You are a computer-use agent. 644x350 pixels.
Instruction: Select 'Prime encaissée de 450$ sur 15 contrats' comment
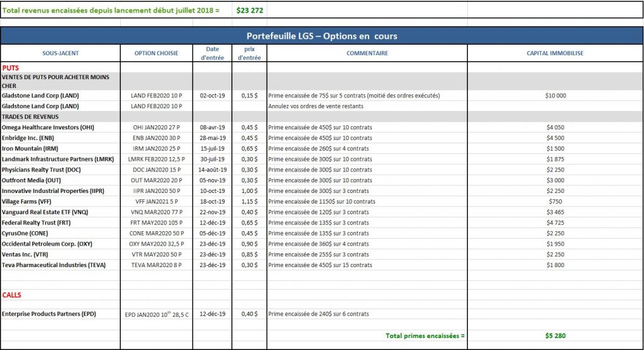[320, 266]
